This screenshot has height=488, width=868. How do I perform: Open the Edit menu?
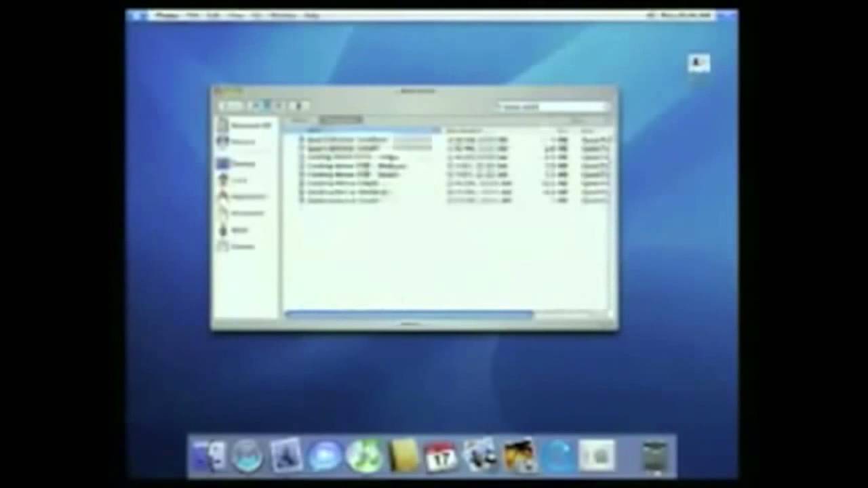point(214,15)
